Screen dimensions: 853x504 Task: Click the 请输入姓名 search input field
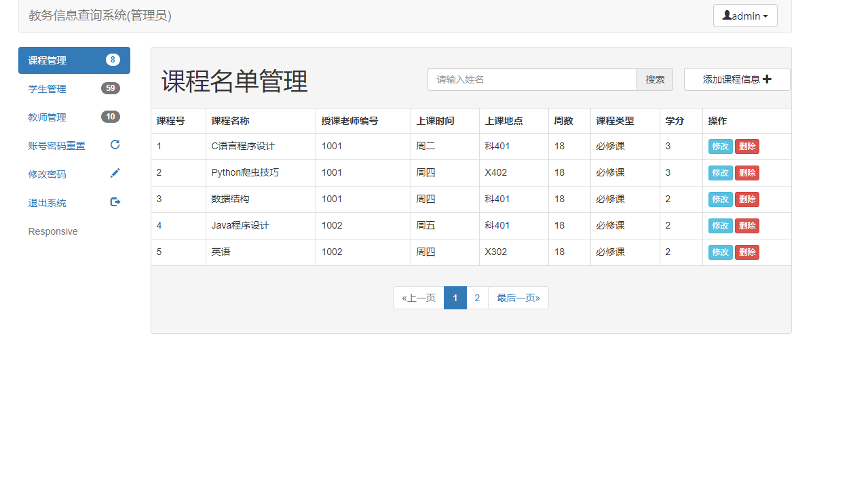[532, 79]
